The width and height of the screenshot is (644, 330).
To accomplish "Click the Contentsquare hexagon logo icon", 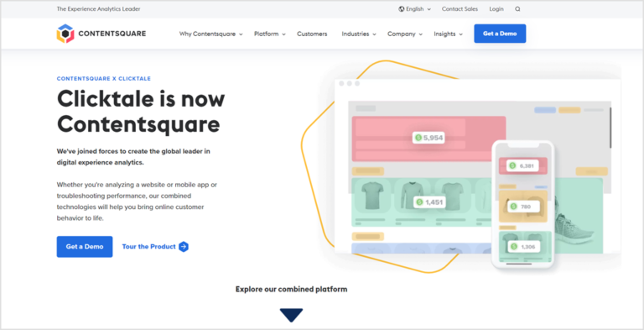I will 65,34.
